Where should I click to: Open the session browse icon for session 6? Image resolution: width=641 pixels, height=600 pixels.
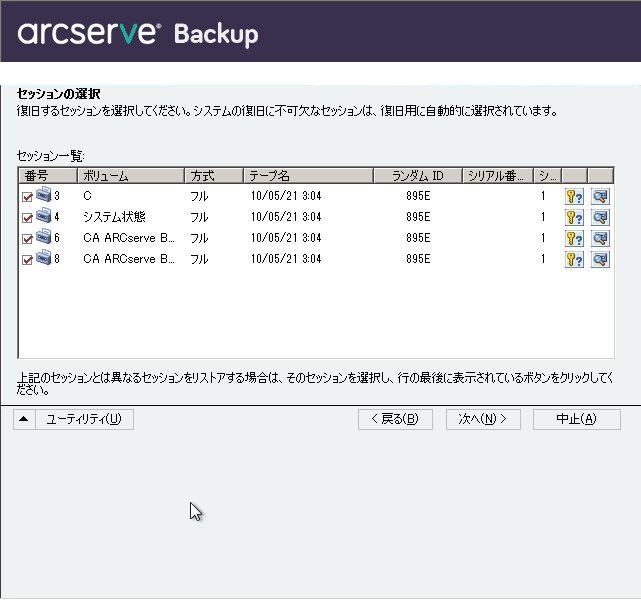[x=600, y=238]
